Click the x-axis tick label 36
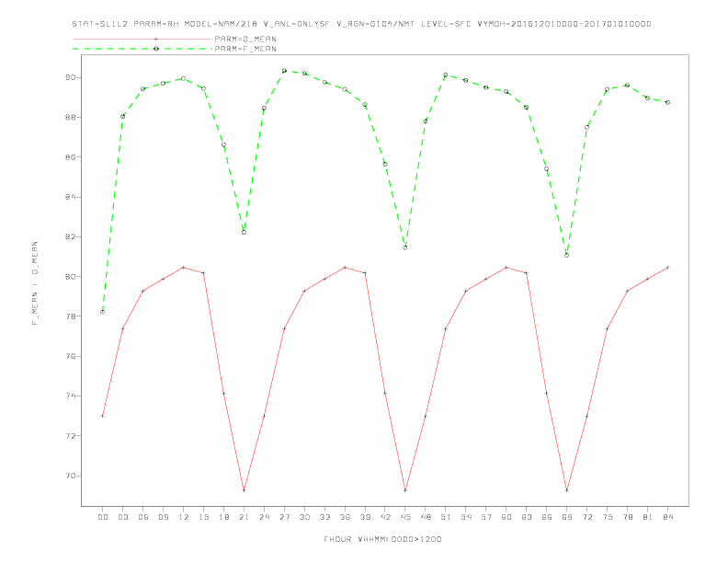 (345, 517)
